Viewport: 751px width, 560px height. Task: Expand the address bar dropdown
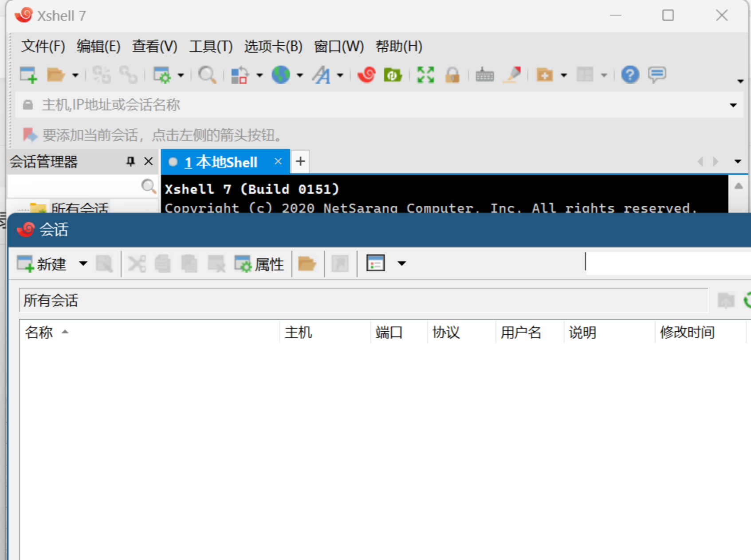pos(733,105)
